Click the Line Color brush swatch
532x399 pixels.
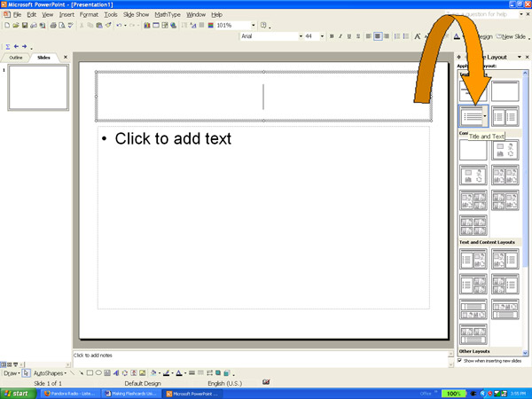coord(166,373)
